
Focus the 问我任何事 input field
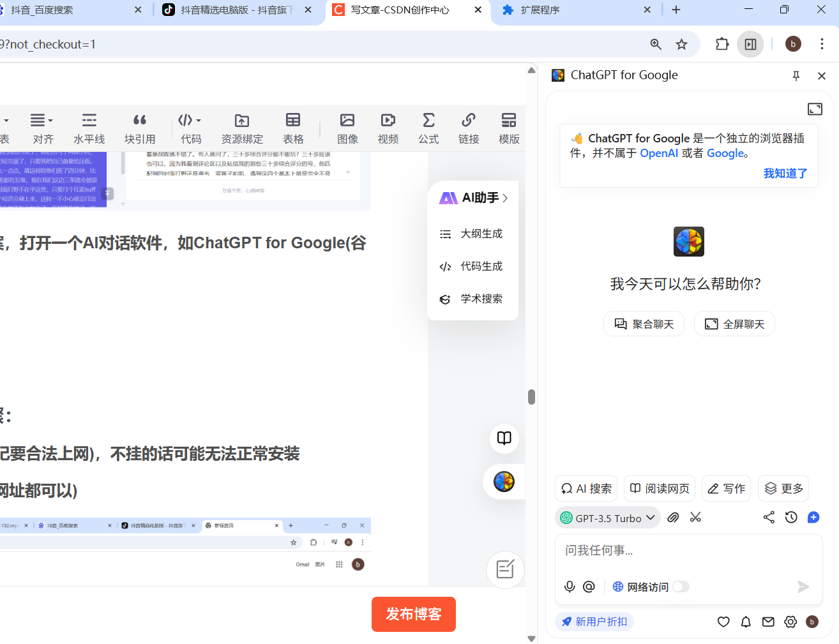(x=688, y=550)
